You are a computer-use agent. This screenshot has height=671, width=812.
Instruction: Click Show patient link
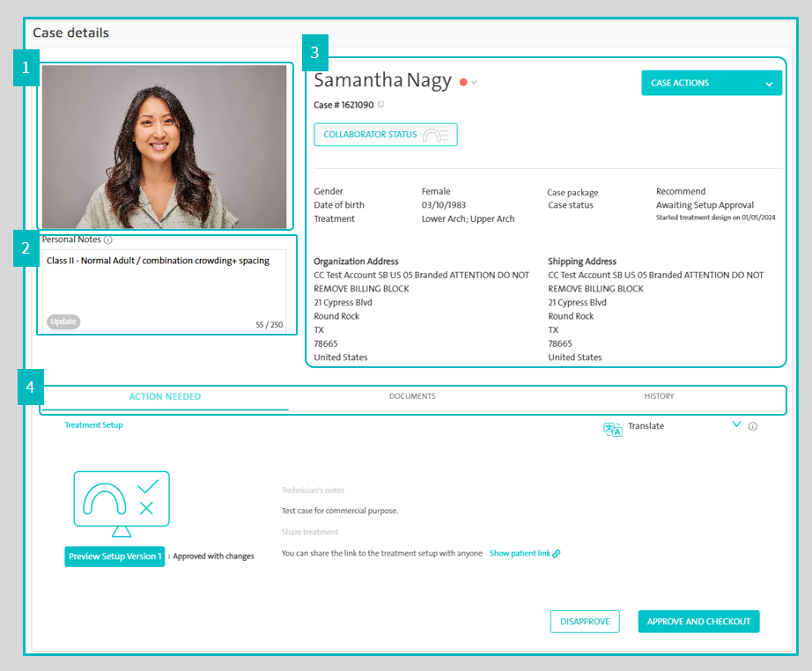pos(525,554)
